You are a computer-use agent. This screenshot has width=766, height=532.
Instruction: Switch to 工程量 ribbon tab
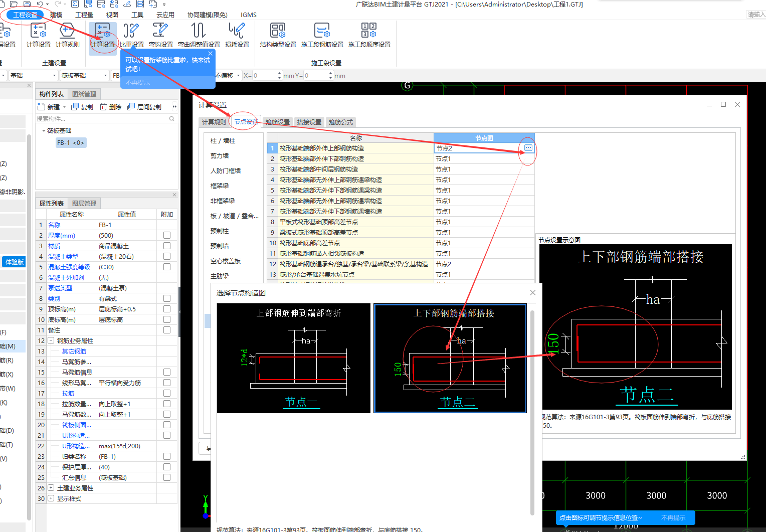(x=84, y=15)
